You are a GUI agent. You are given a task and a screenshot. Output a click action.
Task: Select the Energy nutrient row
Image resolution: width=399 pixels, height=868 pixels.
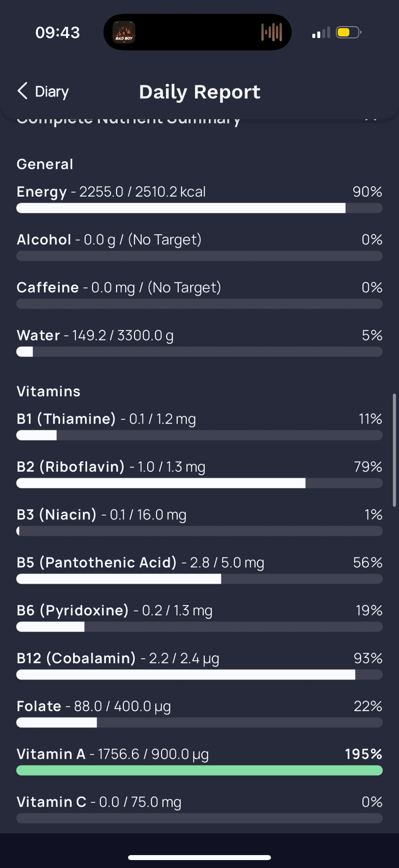[x=199, y=199]
